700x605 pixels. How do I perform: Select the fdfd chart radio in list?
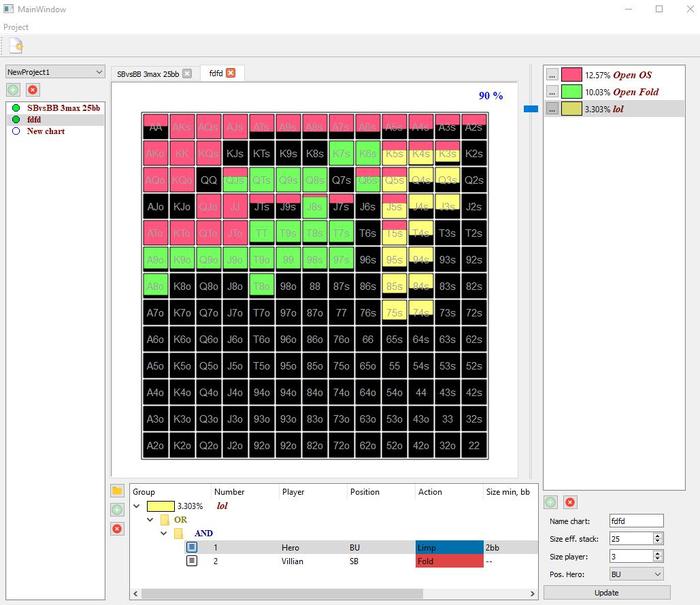click(16, 119)
